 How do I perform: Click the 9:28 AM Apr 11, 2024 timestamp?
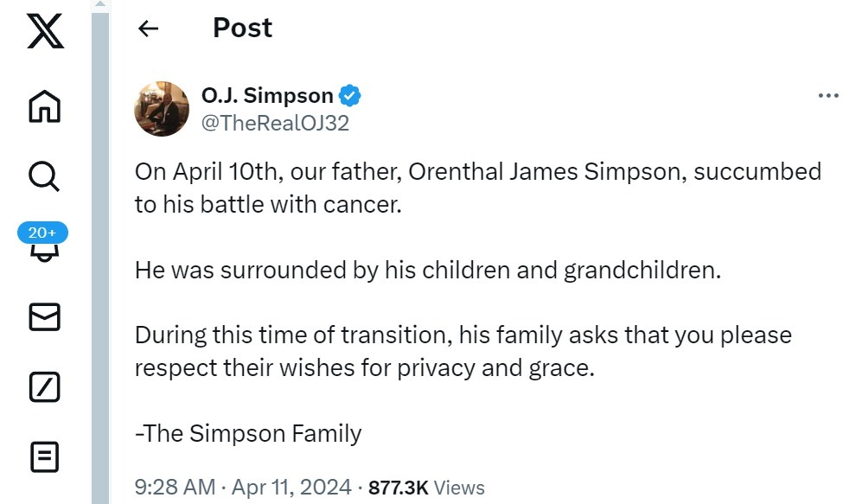click(x=243, y=488)
